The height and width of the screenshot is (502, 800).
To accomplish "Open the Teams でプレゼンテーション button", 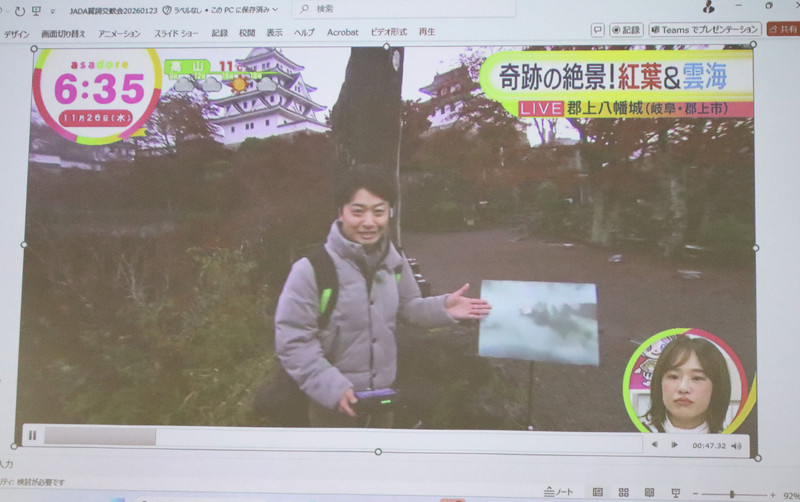I will coord(704,30).
